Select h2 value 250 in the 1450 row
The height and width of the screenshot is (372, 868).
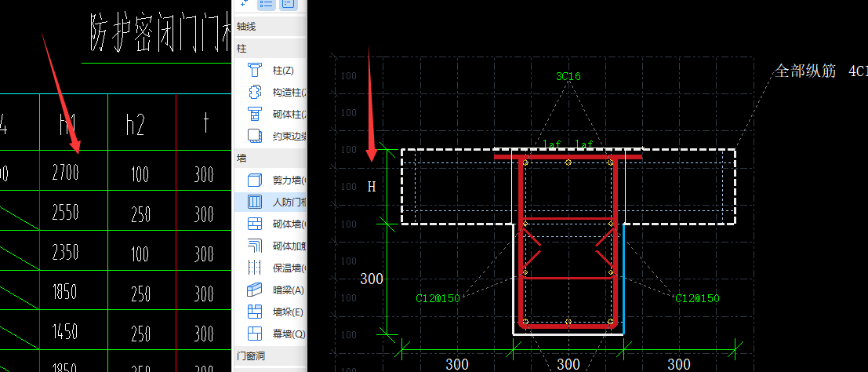[140, 334]
